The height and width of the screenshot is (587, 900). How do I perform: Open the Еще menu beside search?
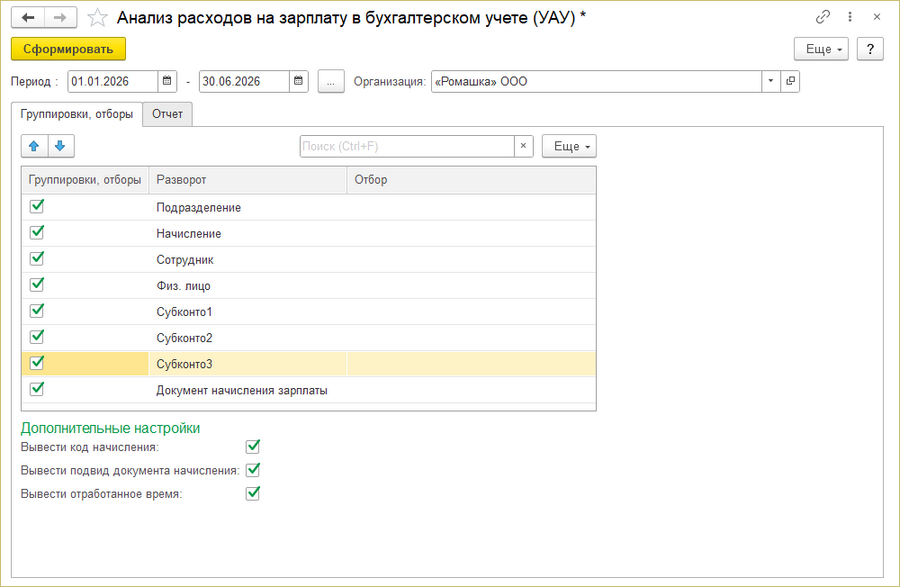569,146
